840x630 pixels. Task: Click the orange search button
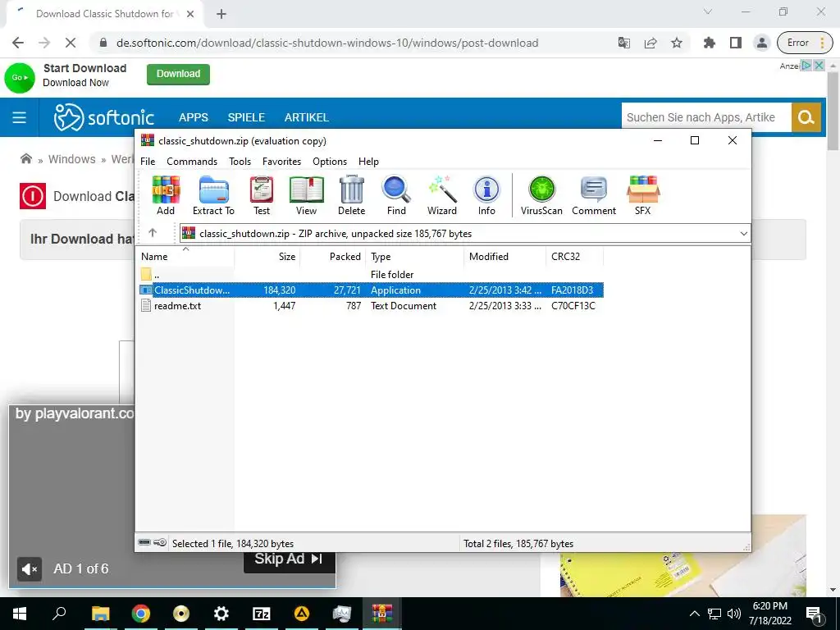pyautogui.click(x=806, y=117)
